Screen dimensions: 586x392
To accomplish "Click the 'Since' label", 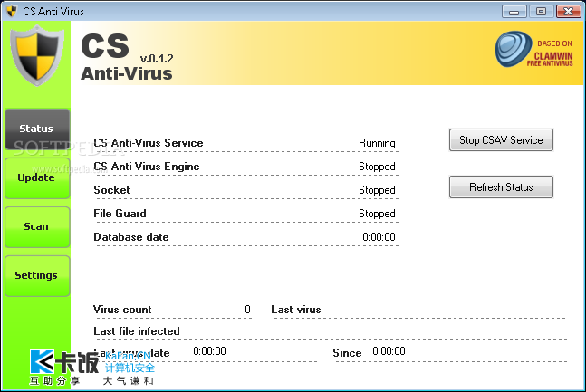I will [347, 353].
